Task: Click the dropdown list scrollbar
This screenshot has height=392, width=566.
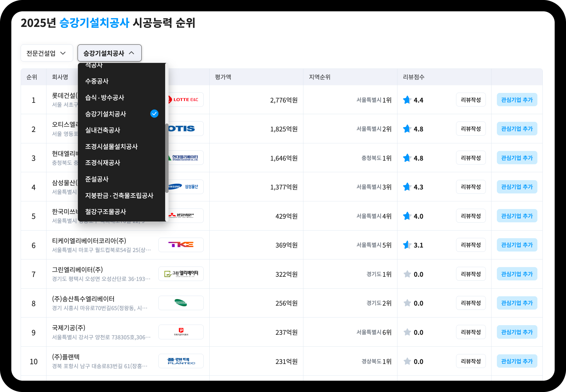Action: 167,158
